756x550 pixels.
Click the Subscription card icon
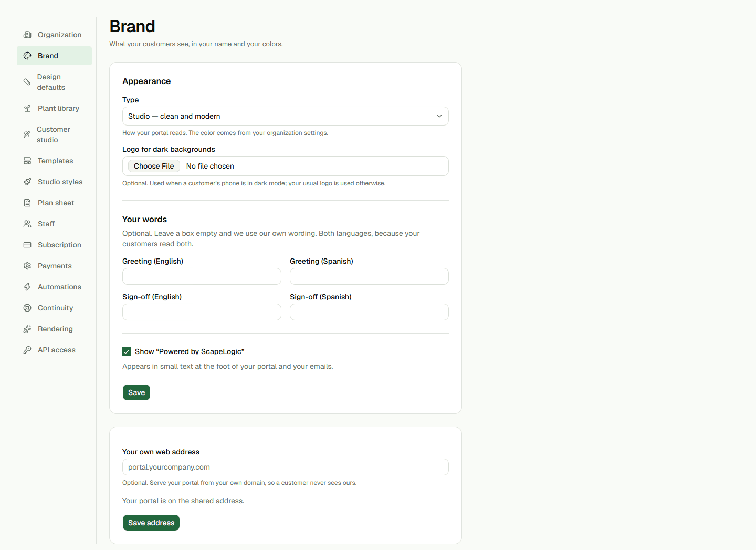pos(27,245)
